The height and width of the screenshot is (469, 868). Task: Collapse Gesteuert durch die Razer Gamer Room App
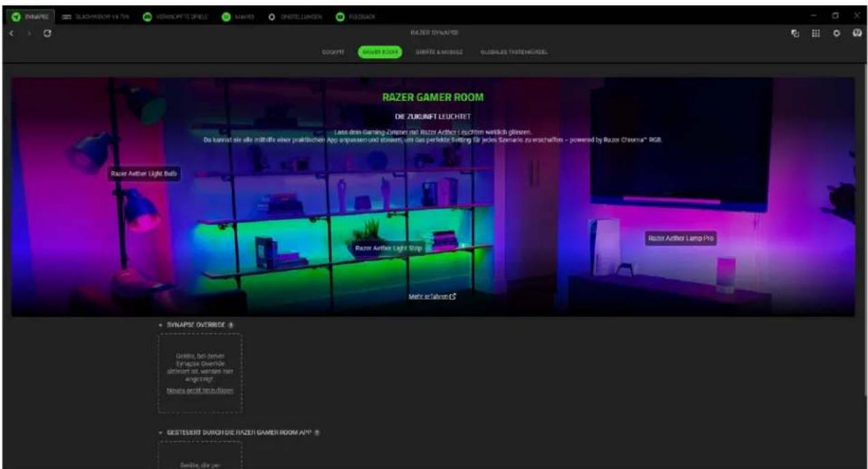click(160, 432)
